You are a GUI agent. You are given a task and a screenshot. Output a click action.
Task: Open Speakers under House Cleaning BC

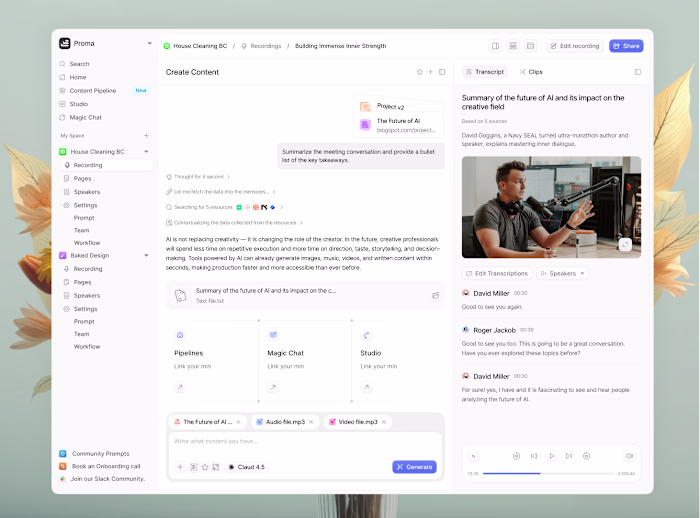pyautogui.click(x=82, y=192)
